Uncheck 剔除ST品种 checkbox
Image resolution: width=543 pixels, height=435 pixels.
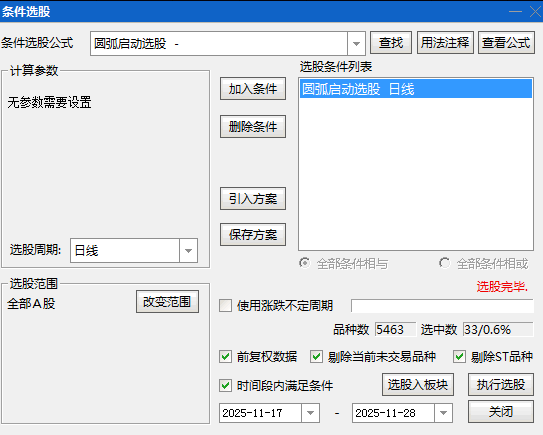point(460,356)
